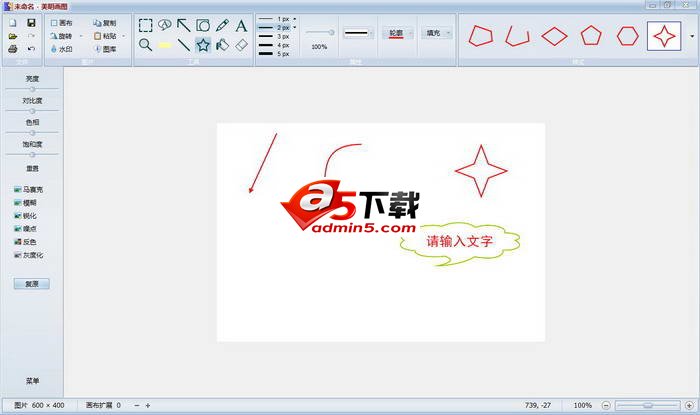Select the rounded rectangle shape tool
This screenshot has height=415, width=700.
(203, 25)
